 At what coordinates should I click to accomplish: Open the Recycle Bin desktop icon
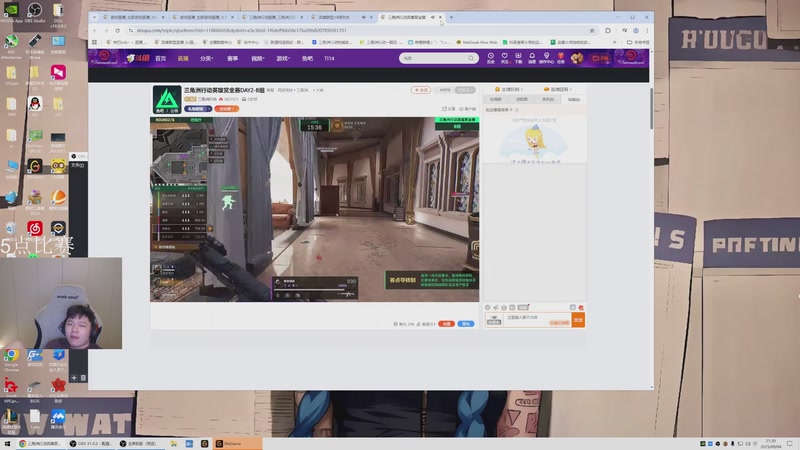coord(11,231)
